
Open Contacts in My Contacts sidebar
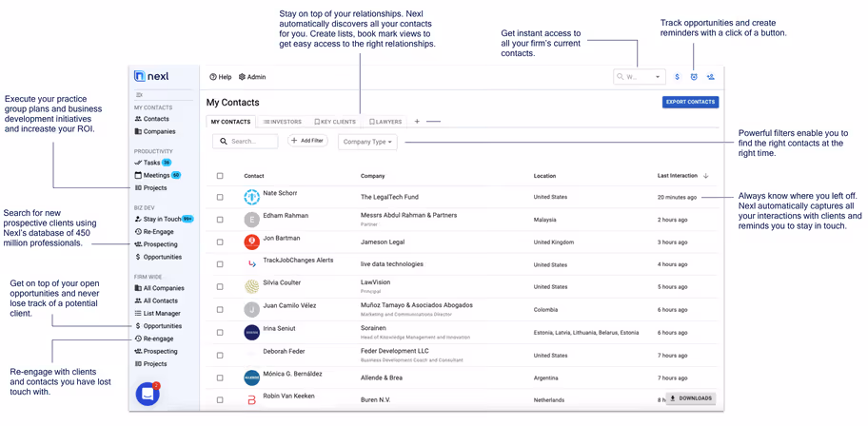[x=151, y=119]
